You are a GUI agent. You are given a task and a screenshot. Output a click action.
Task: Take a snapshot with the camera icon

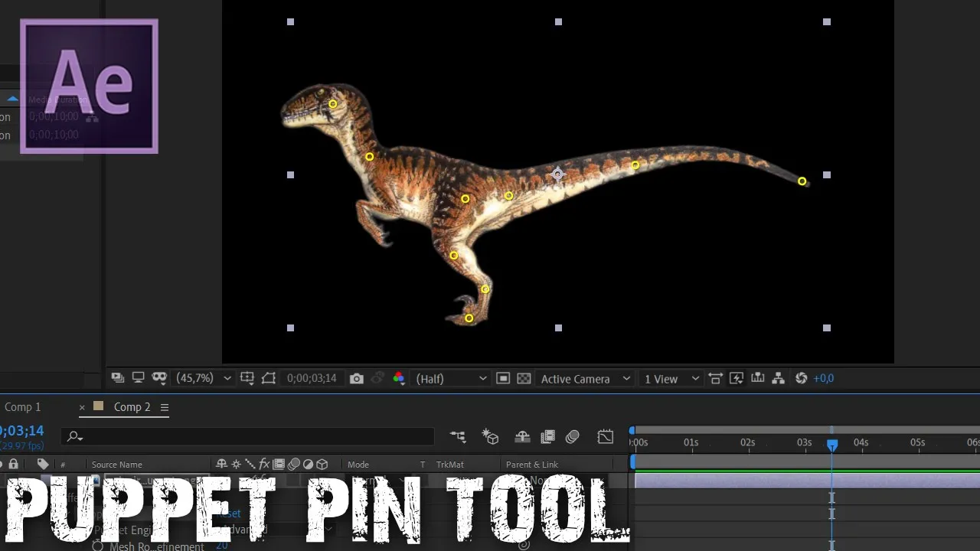click(x=356, y=378)
